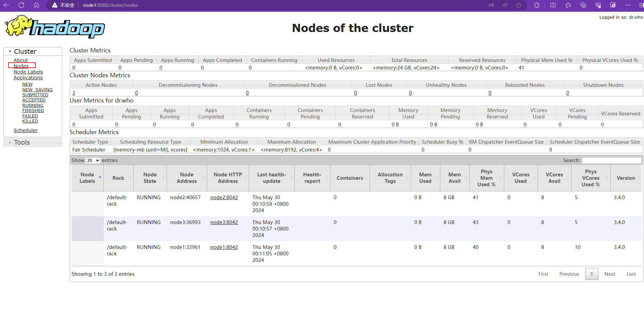The height and width of the screenshot is (317, 644).
Task: Open collections icon in toolbar
Action: (583, 5)
